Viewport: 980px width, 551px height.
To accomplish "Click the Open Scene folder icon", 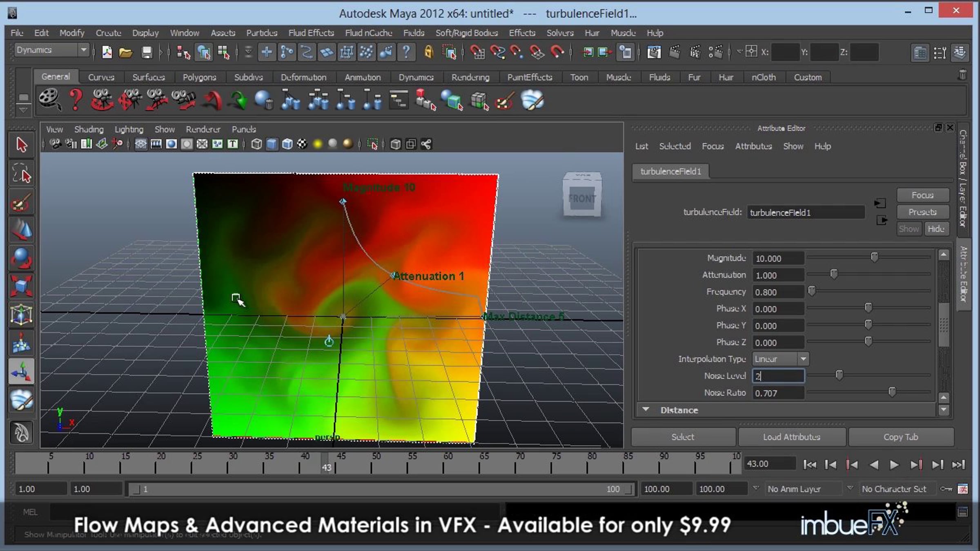I will click(126, 52).
